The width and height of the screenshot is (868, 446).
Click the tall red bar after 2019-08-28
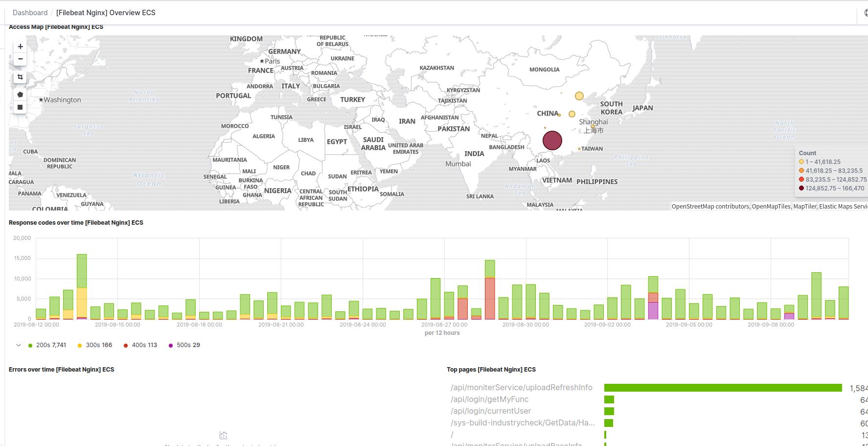click(x=490, y=299)
